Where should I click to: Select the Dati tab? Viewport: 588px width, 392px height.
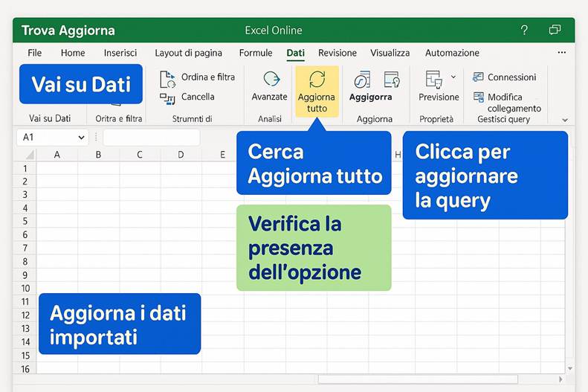coord(296,53)
